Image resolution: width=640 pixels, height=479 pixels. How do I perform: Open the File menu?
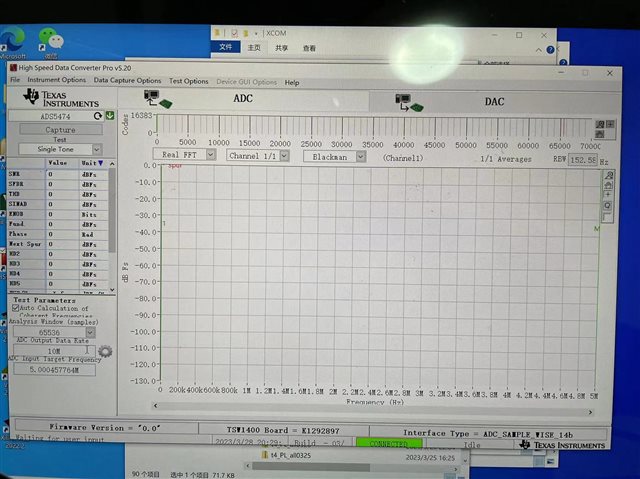point(15,80)
